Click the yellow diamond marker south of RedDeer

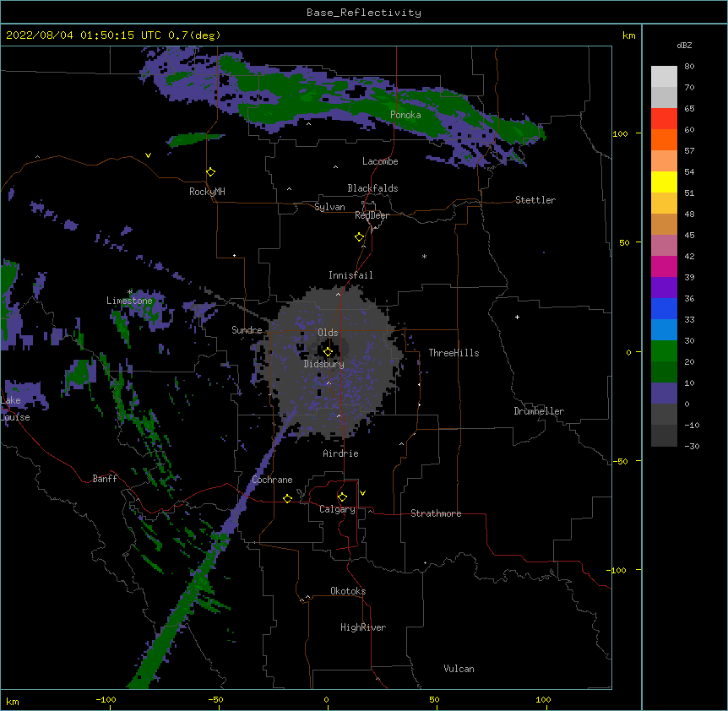(x=360, y=237)
